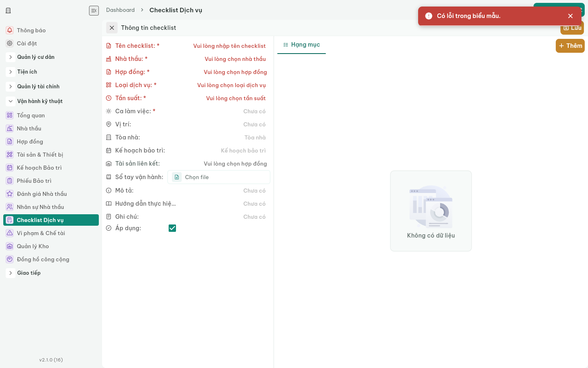The height and width of the screenshot is (368, 588).
Task: Click the clock icon beside Tần suất
Action: point(109,98)
